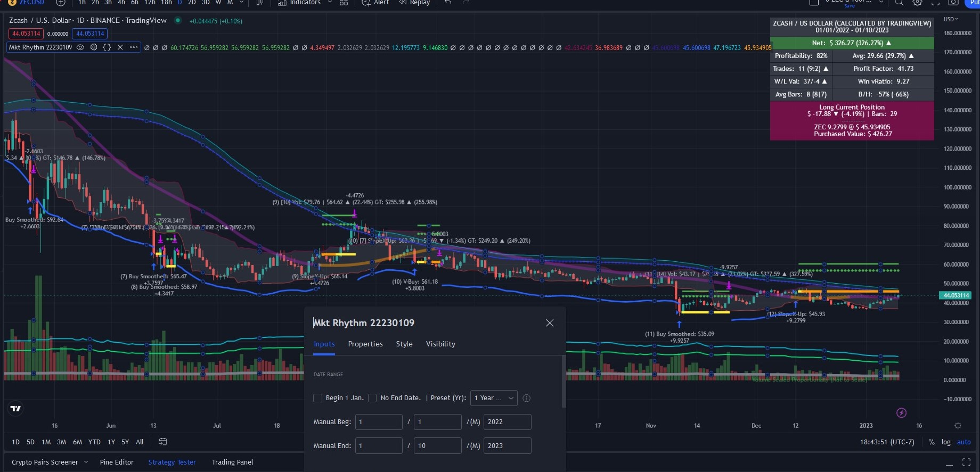
Task: Open the Pine Editor tab
Action: point(117,462)
